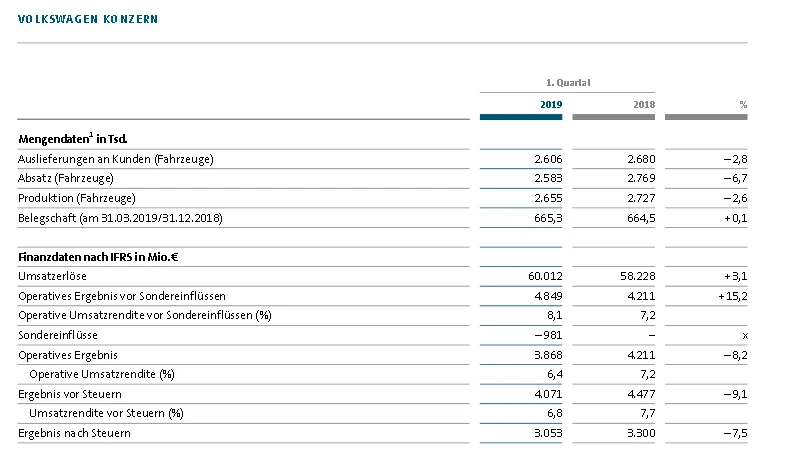Select indented label "Operative Umsatzrendite (%)"

coord(102,374)
